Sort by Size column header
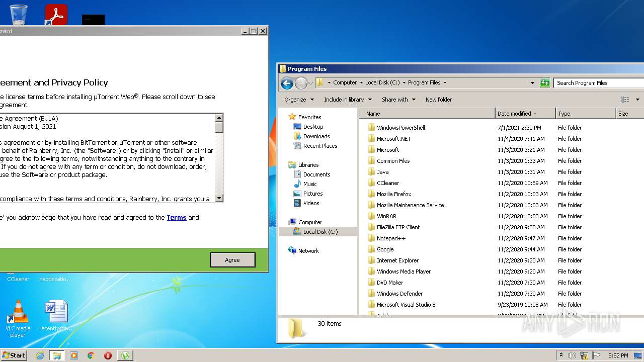Viewport: 644px width, 362px height. tap(630, 114)
